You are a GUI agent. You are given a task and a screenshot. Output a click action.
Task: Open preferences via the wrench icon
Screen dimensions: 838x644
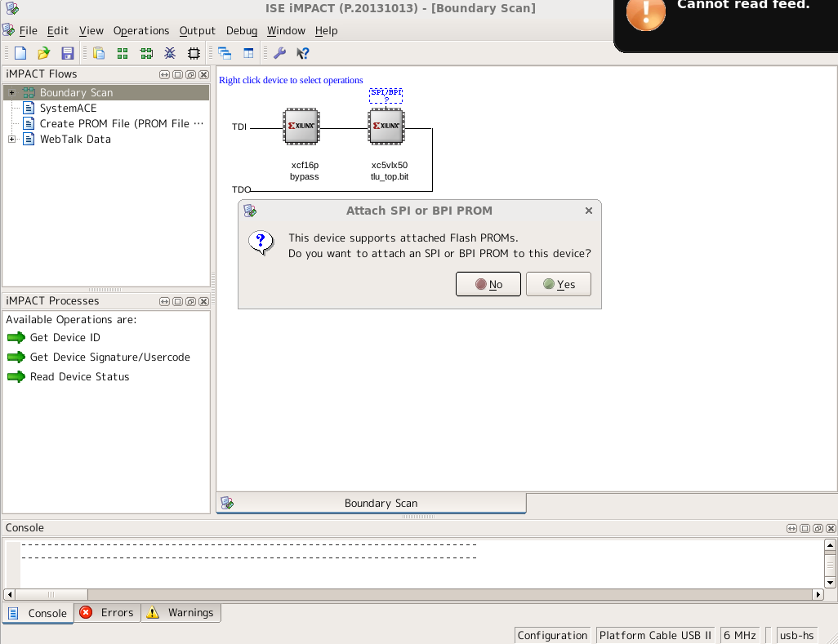coord(279,53)
